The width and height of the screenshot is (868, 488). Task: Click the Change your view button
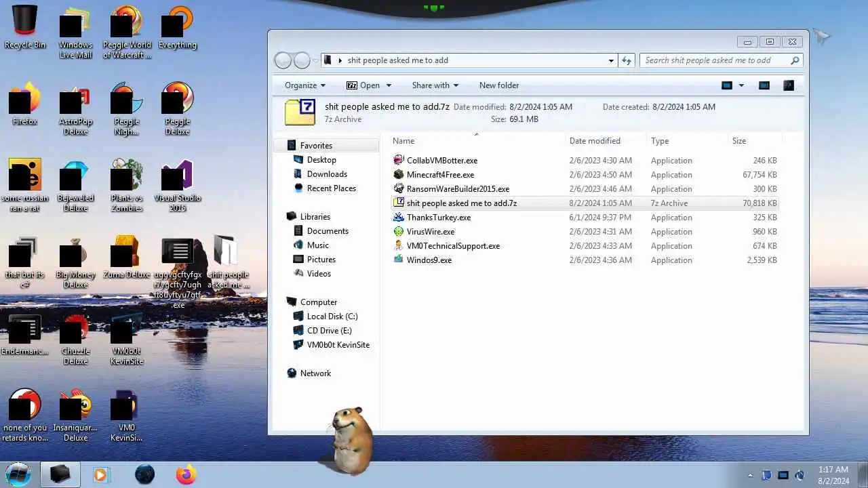[727, 85]
